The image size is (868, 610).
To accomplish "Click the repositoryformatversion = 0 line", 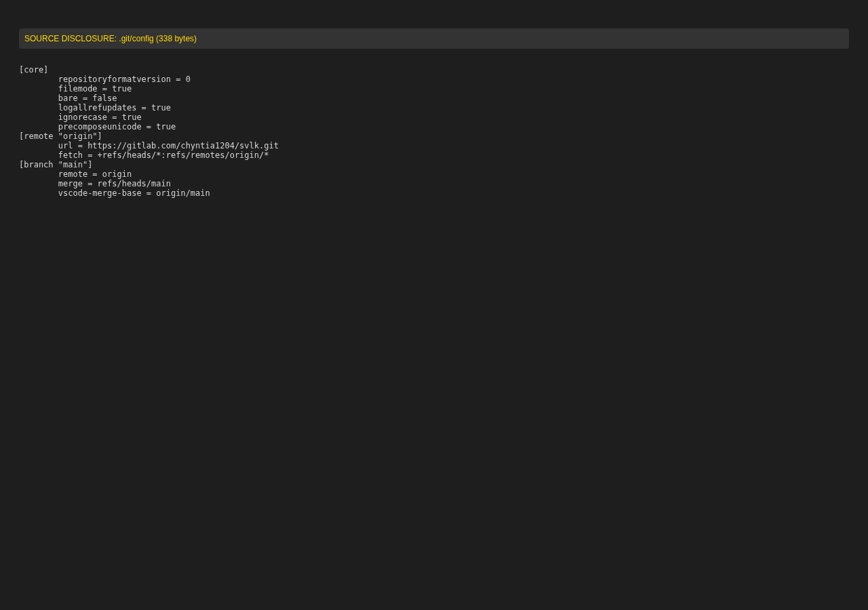I will click(x=124, y=79).
